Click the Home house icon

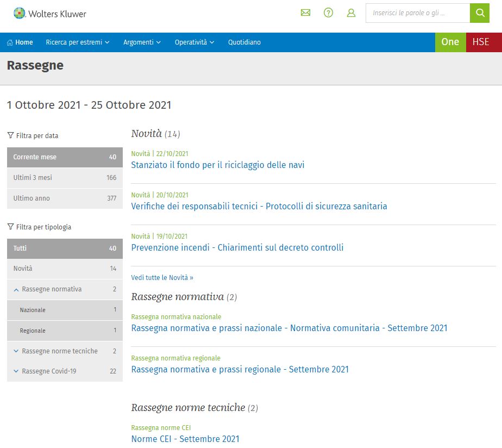[10, 42]
